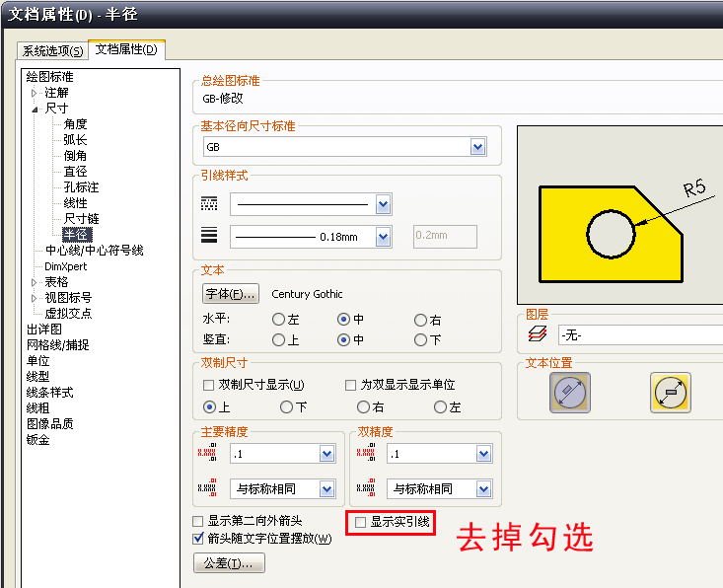This screenshot has width=723, height=588.
Task: Select vertical 下 radio button
Action: click(420, 340)
